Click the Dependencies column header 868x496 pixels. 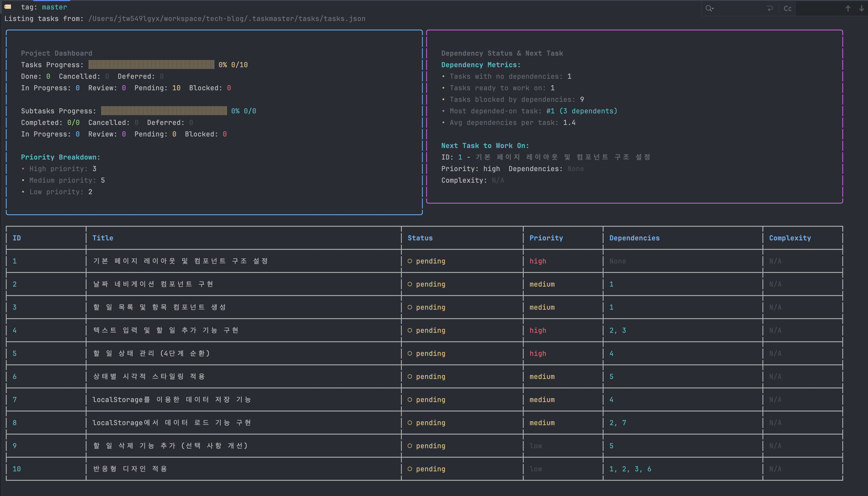click(634, 238)
